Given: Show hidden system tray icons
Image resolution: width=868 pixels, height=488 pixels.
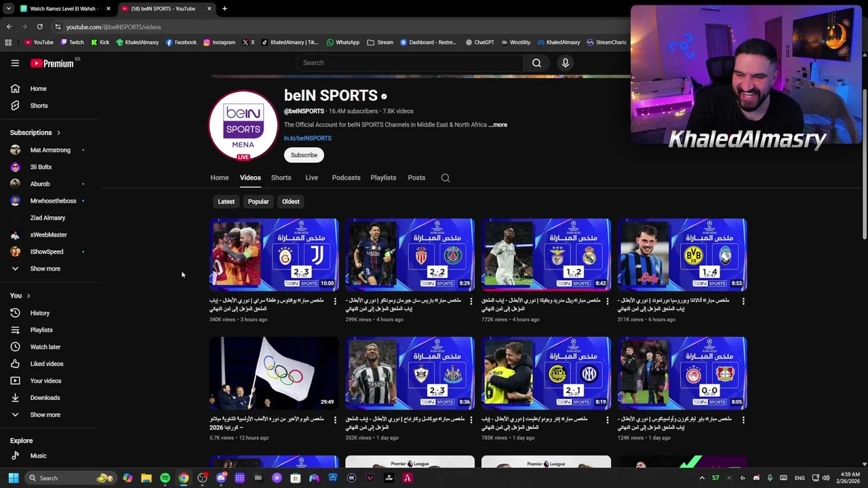Looking at the screenshot, I should pos(701,478).
